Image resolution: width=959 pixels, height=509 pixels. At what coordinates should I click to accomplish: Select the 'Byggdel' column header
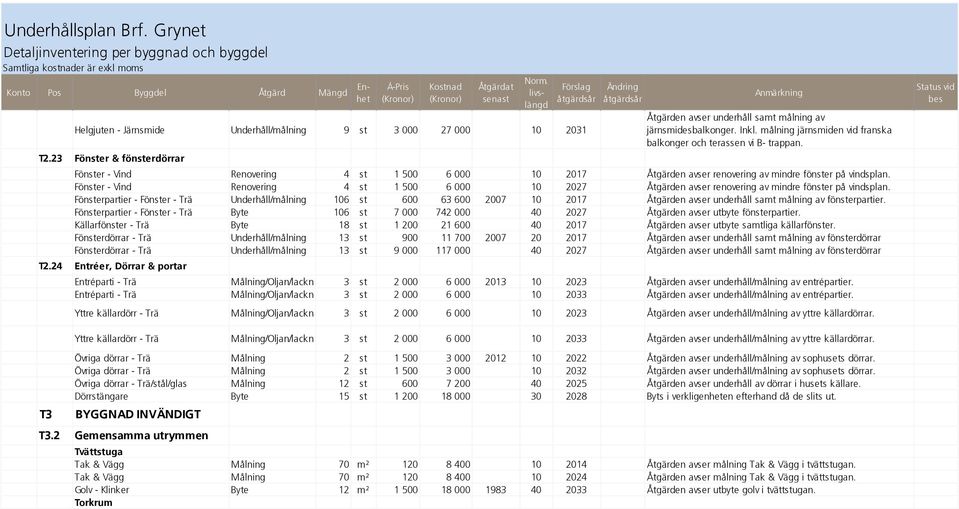pos(150,93)
